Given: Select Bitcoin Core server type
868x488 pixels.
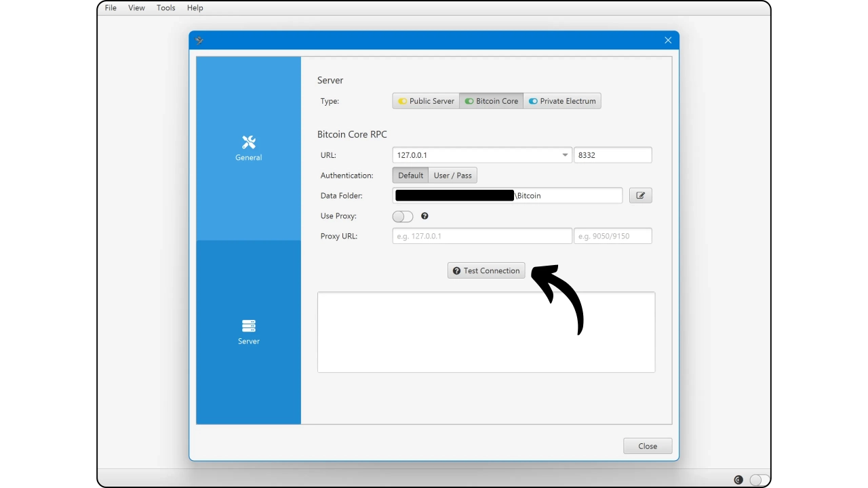Looking at the screenshot, I should tap(491, 101).
